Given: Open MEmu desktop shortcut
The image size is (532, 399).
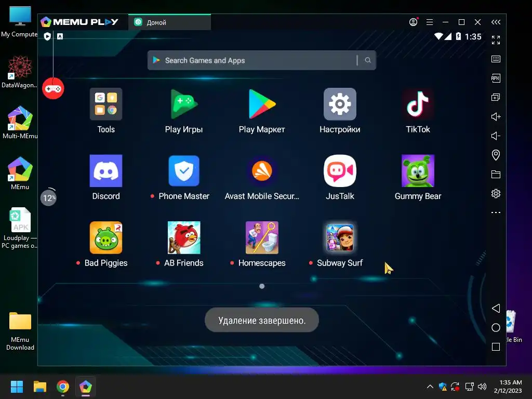Looking at the screenshot, I should click(x=20, y=174).
